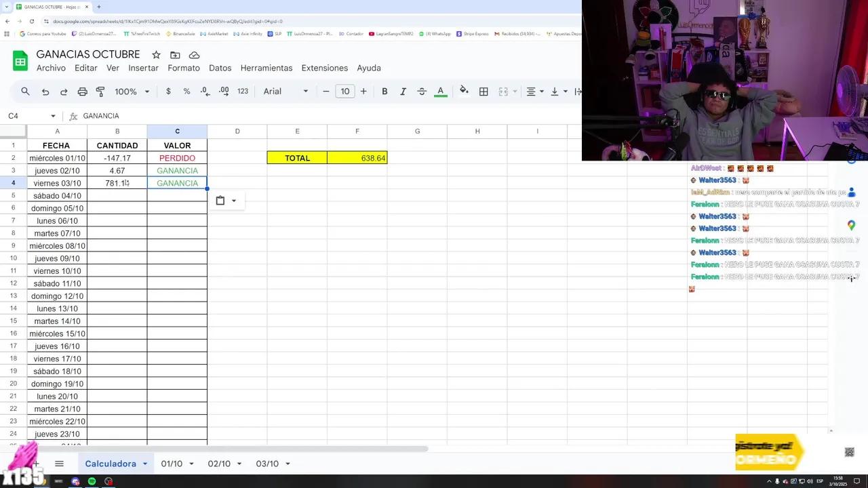Open the zoom level 100% dropdown
Image resolution: width=868 pixels, height=488 pixels.
132,91
